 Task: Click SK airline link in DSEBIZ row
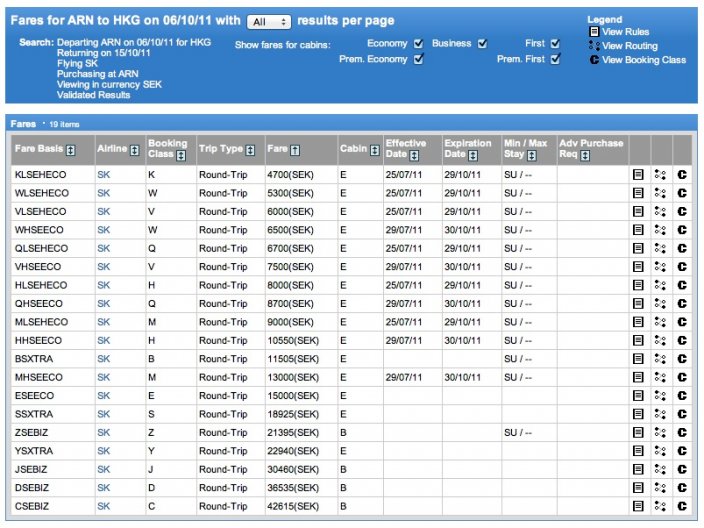pyautogui.click(x=104, y=488)
